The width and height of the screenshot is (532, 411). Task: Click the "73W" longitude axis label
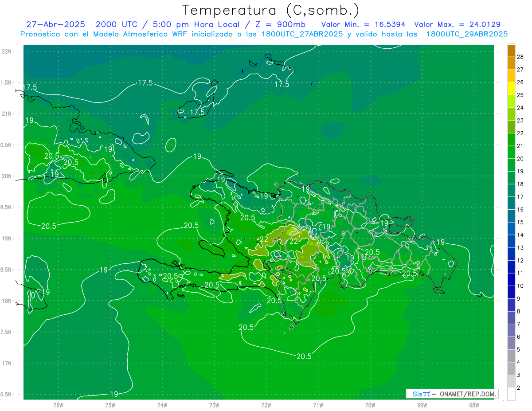pyautogui.click(x=214, y=405)
